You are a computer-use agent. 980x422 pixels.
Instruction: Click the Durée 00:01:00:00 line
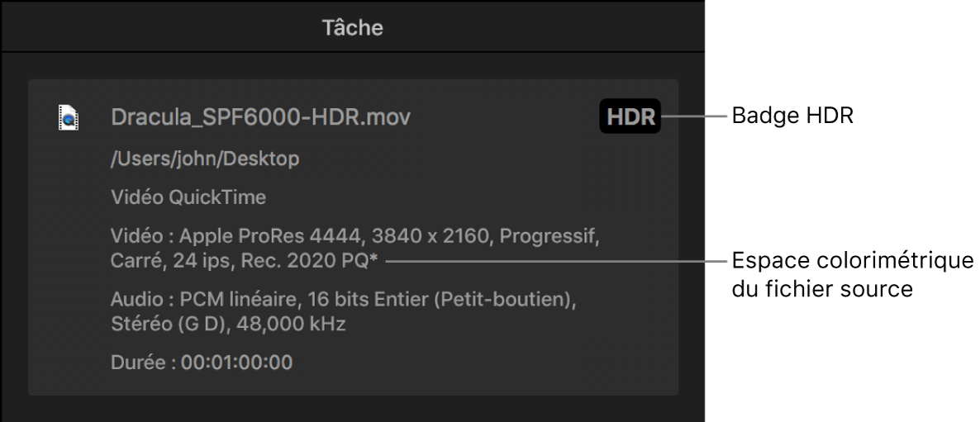coord(202,362)
